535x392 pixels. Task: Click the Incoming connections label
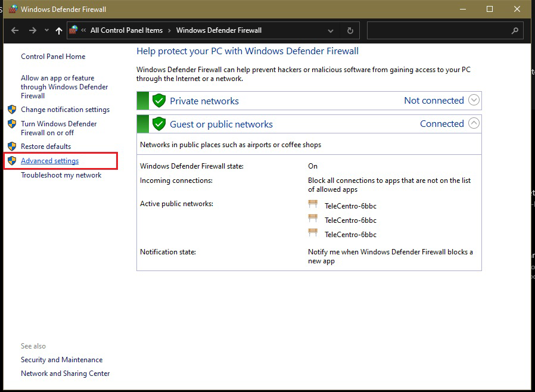pyautogui.click(x=176, y=181)
